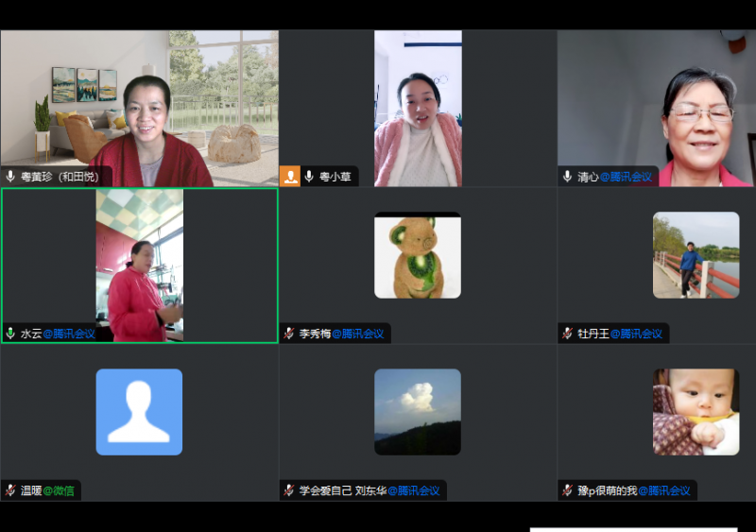The image size is (756, 532).
Task: Select the cloud landscape avatar of 刘东华
Action: click(x=417, y=412)
